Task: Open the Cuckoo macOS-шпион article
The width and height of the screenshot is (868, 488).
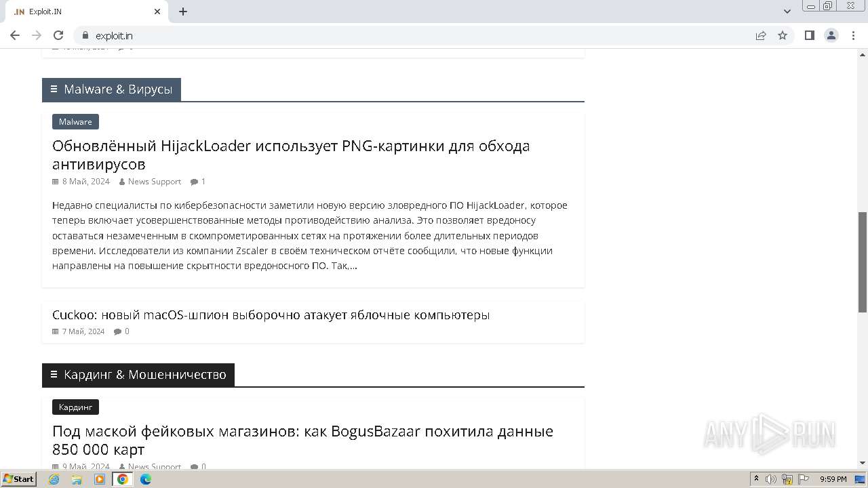Action: (x=271, y=314)
